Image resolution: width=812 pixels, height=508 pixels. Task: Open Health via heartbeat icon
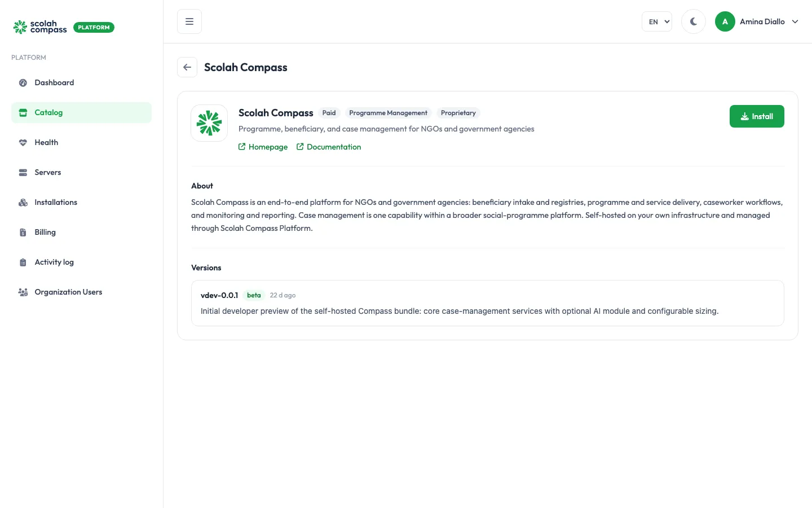click(x=23, y=143)
